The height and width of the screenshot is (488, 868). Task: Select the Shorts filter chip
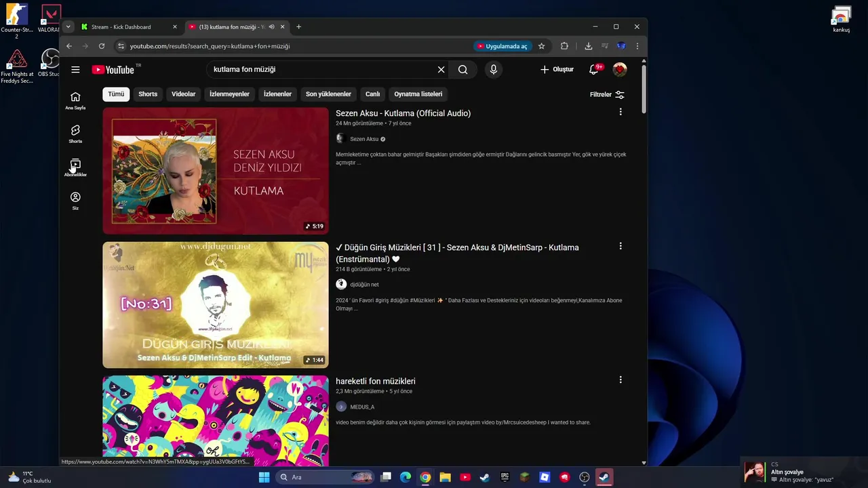[x=148, y=94]
